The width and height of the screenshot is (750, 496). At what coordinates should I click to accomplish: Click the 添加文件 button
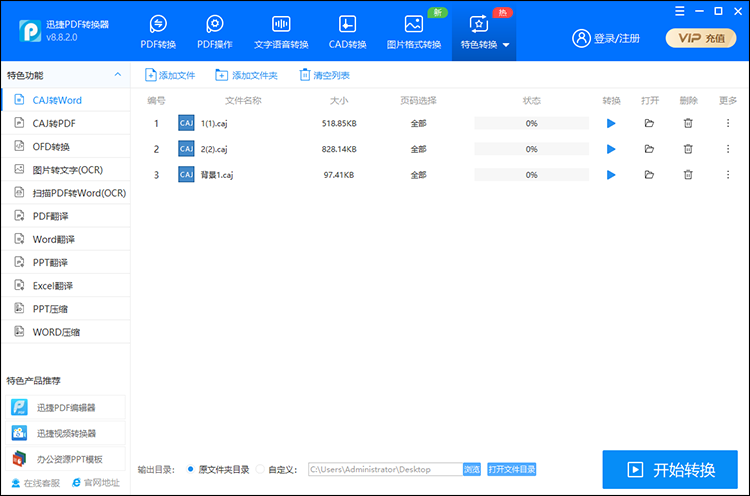pyautogui.click(x=170, y=75)
